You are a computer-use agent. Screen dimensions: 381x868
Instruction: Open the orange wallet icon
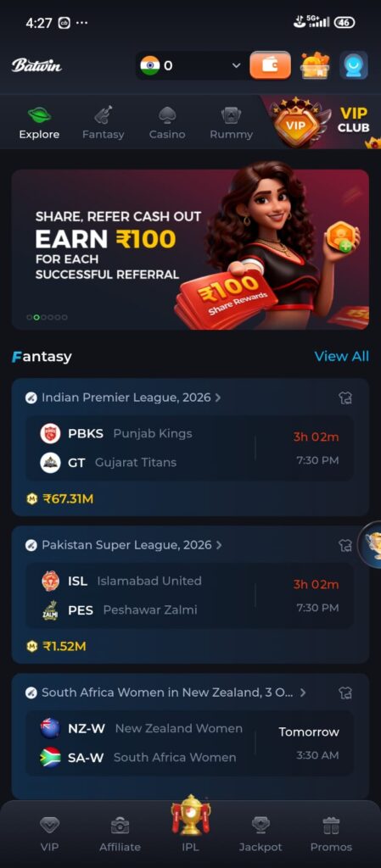[x=270, y=65]
